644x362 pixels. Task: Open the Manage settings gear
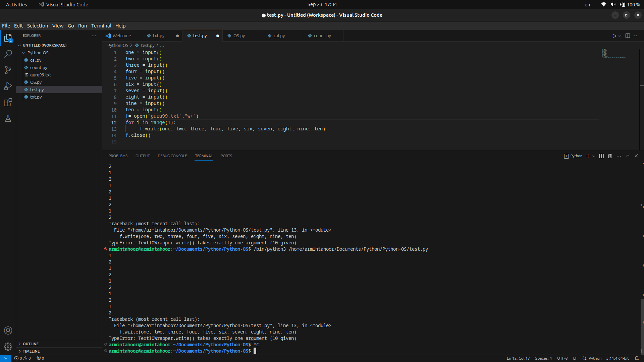click(x=8, y=346)
